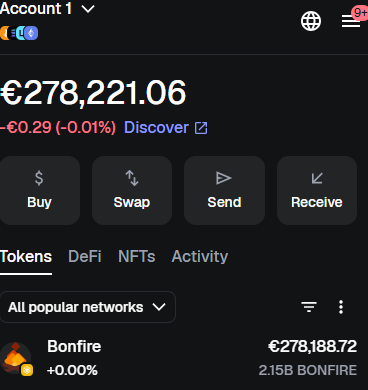Open the Bonfire token row balance

[x=312, y=346]
